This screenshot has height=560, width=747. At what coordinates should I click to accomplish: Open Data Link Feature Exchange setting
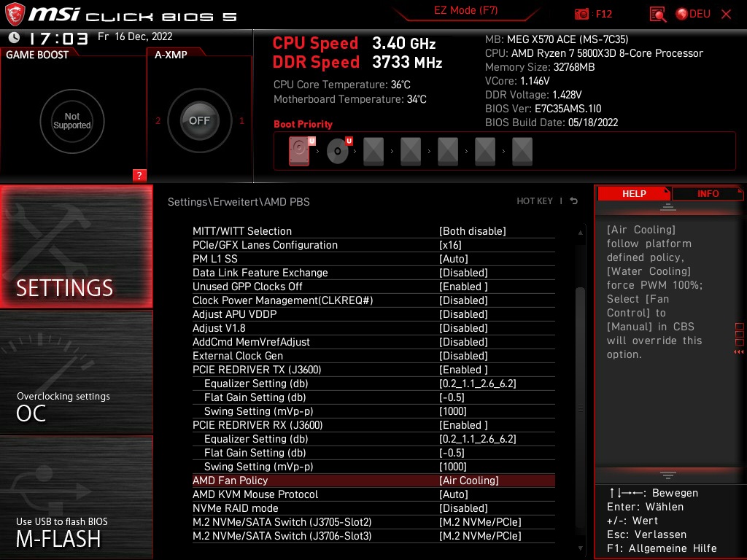tap(373, 273)
